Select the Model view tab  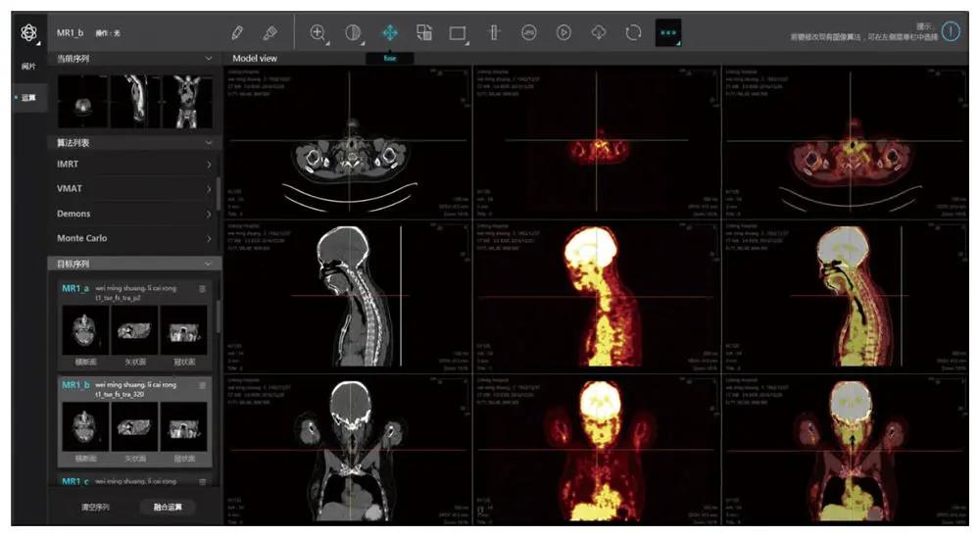255,58
